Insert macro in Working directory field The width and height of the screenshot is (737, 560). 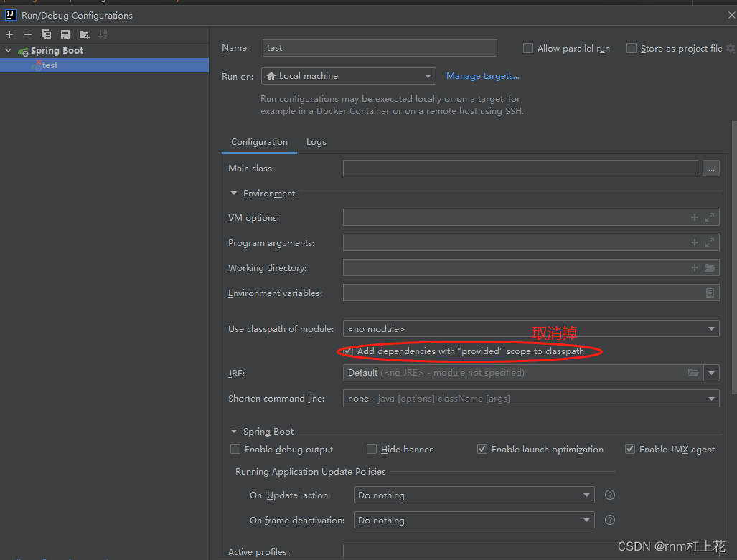(x=694, y=267)
